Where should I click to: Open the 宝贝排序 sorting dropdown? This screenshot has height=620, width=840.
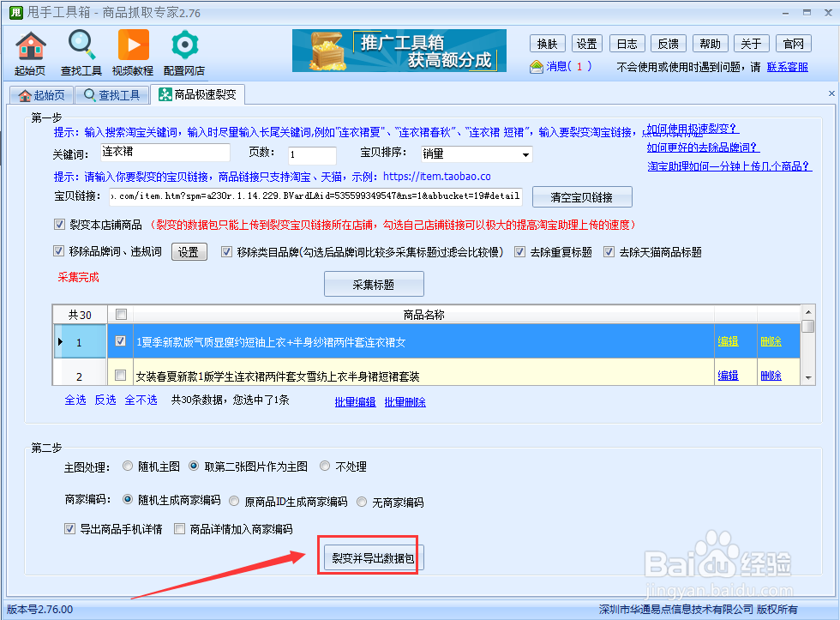click(x=476, y=153)
